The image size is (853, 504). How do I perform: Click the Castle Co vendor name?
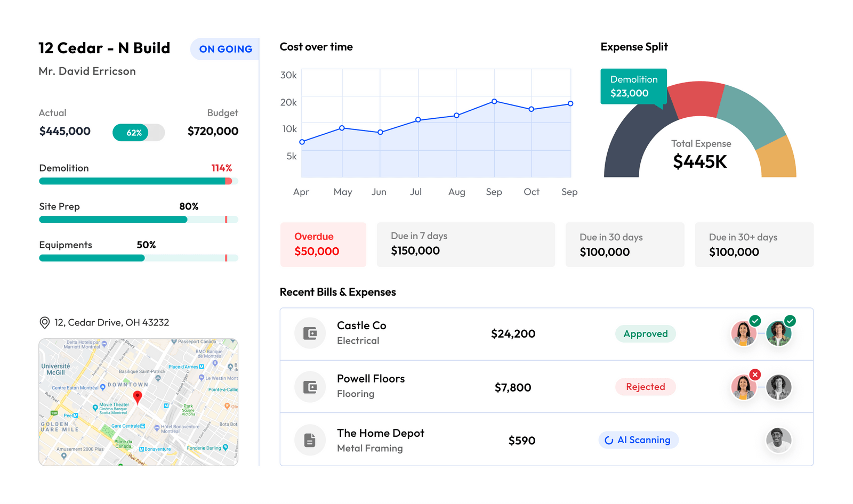pyautogui.click(x=361, y=326)
